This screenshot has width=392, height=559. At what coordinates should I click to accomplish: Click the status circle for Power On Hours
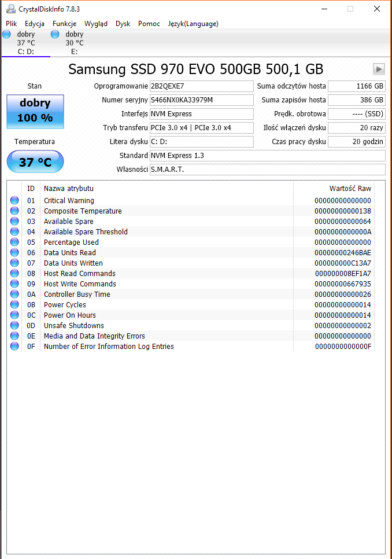pyautogui.click(x=14, y=315)
